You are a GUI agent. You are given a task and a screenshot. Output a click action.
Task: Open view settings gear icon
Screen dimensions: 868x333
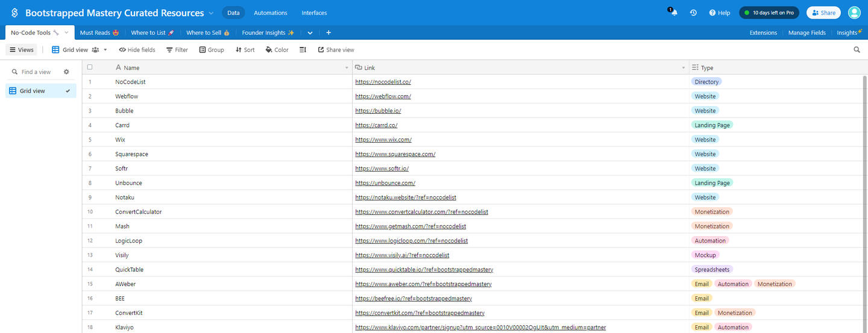coord(66,72)
